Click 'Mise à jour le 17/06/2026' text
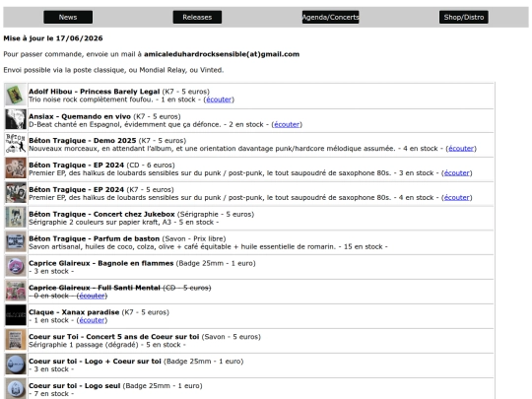Screen dimensions: 532x399 [53, 38]
